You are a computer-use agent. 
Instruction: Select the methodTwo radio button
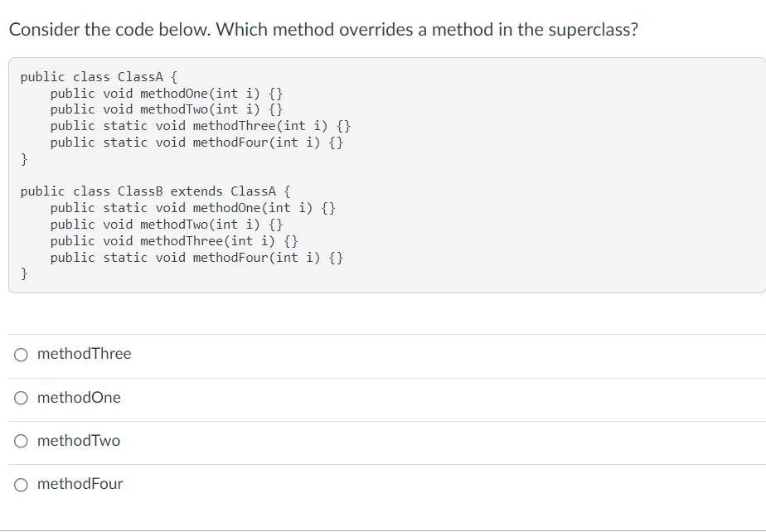click(x=21, y=441)
